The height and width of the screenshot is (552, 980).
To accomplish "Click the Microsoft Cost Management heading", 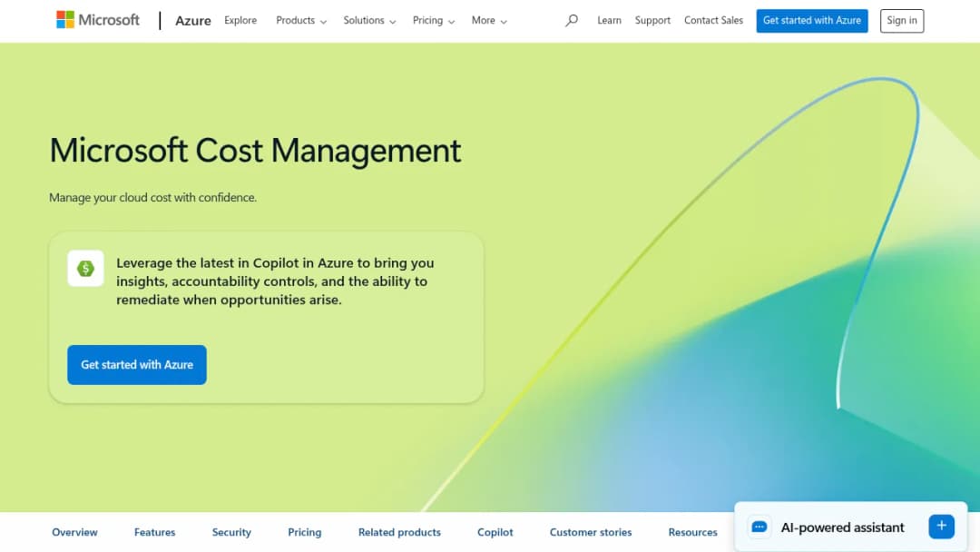I will point(255,151).
